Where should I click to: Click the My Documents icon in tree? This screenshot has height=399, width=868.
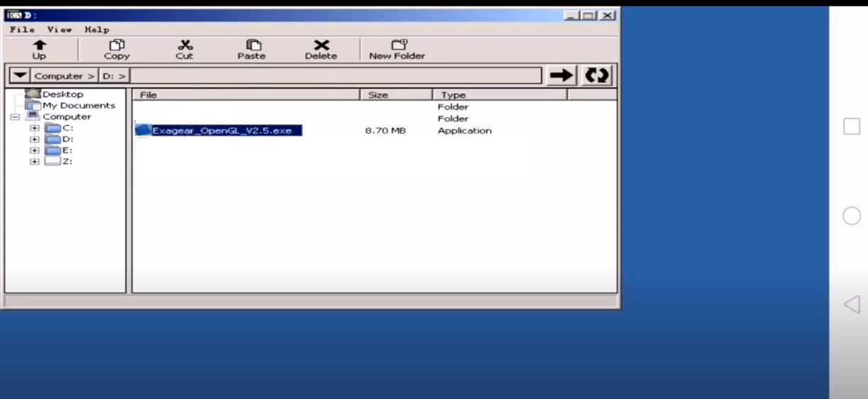click(33, 105)
